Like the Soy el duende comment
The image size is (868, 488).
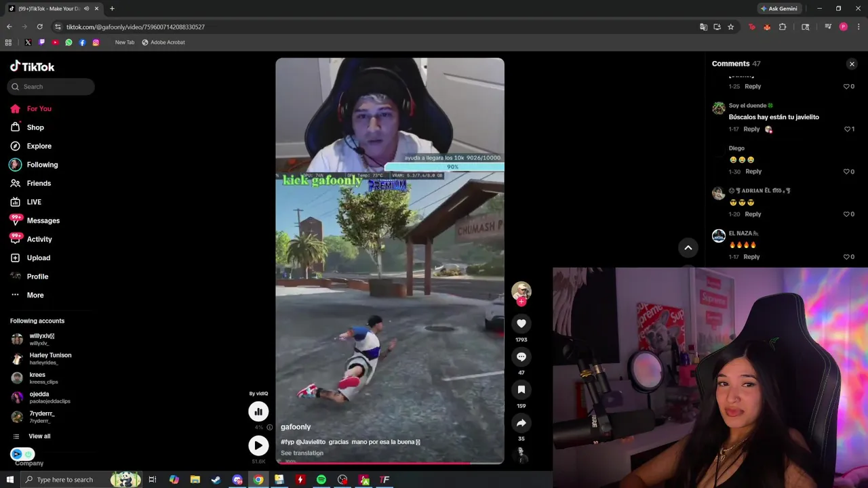tap(847, 129)
